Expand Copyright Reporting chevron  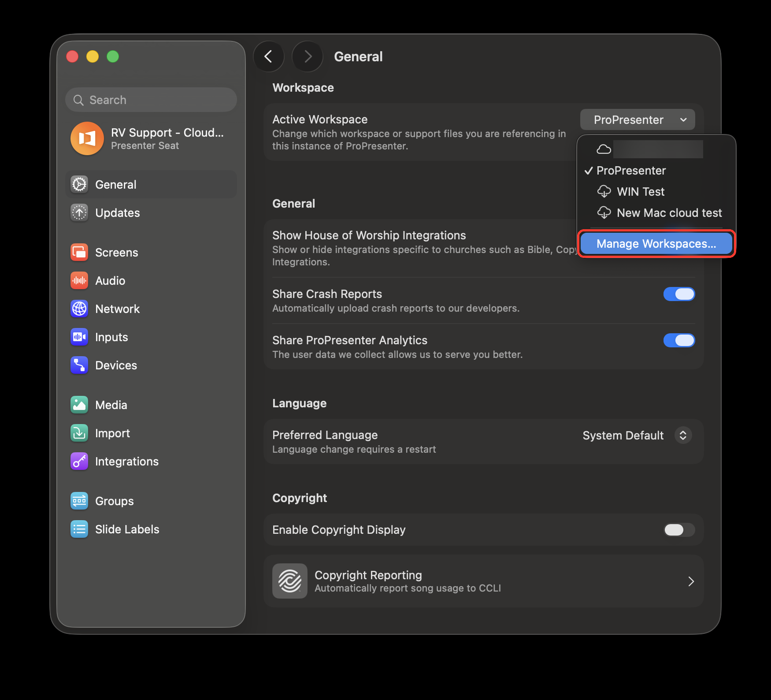691,581
